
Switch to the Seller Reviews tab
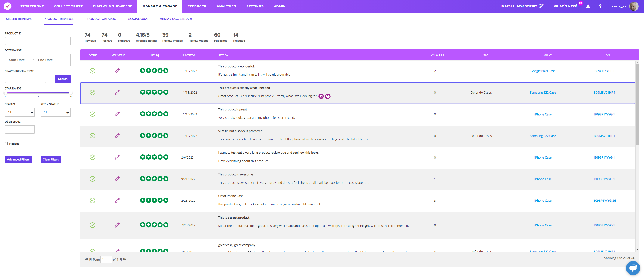(19, 19)
